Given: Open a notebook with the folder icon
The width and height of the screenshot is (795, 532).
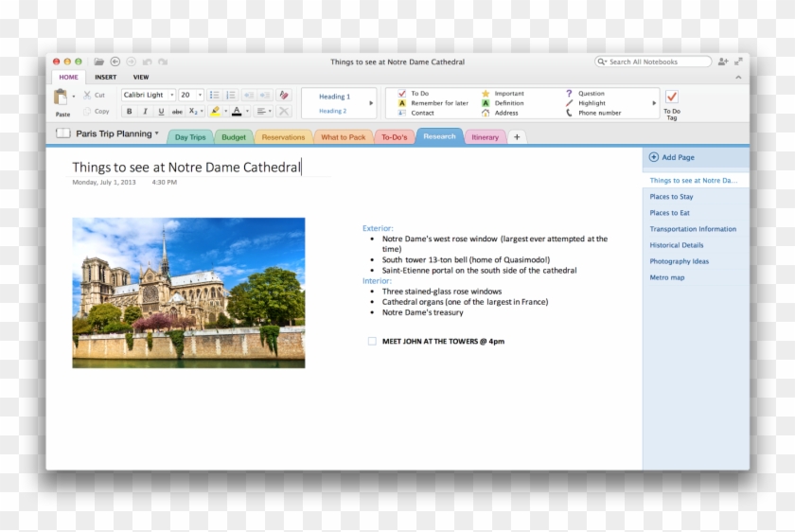Looking at the screenshot, I should [98, 62].
